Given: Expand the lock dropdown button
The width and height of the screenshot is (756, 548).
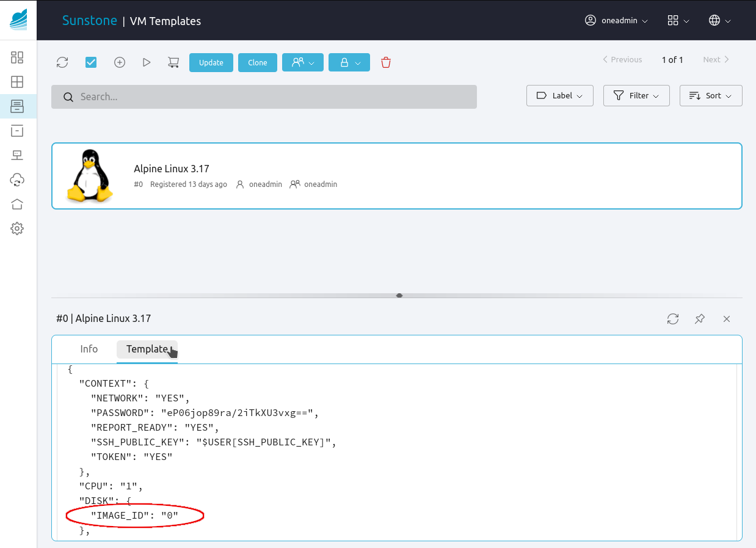Looking at the screenshot, I should (x=349, y=62).
